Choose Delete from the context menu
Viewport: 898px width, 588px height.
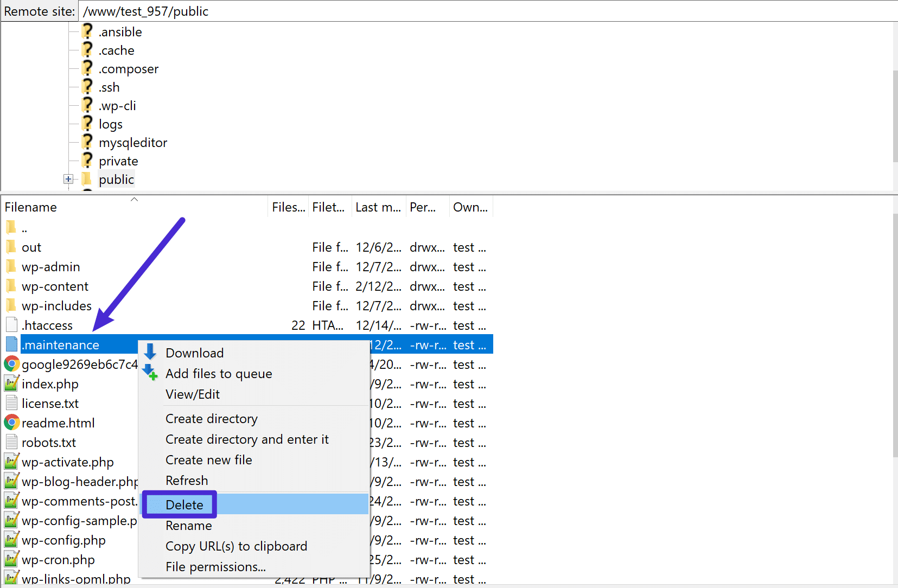(184, 504)
